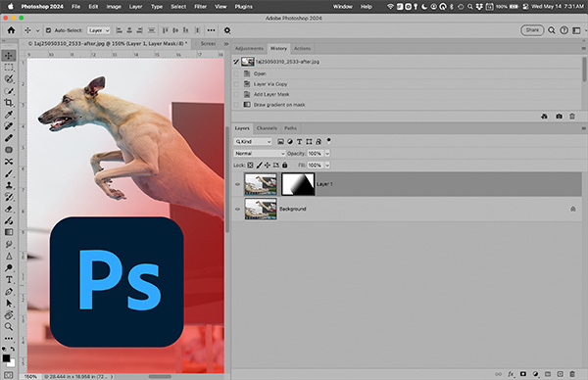Toggle layer filtering switch on or off
The image size is (588, 380).
[329, 141]
